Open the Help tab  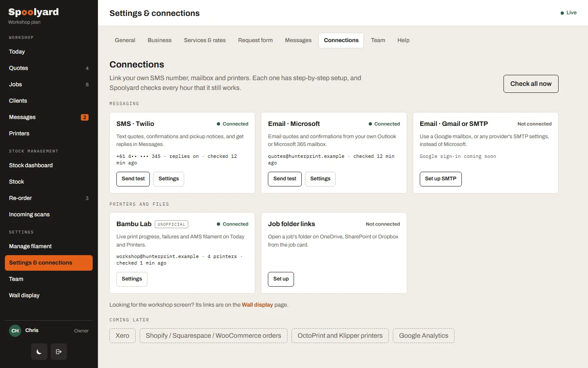pos(403,40)
